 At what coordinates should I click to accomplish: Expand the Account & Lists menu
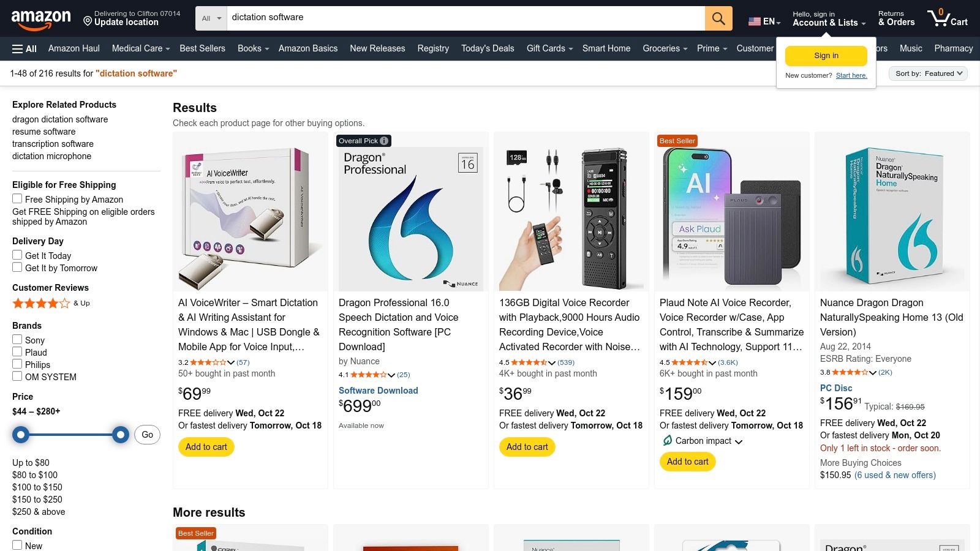(x=826, y=19)
